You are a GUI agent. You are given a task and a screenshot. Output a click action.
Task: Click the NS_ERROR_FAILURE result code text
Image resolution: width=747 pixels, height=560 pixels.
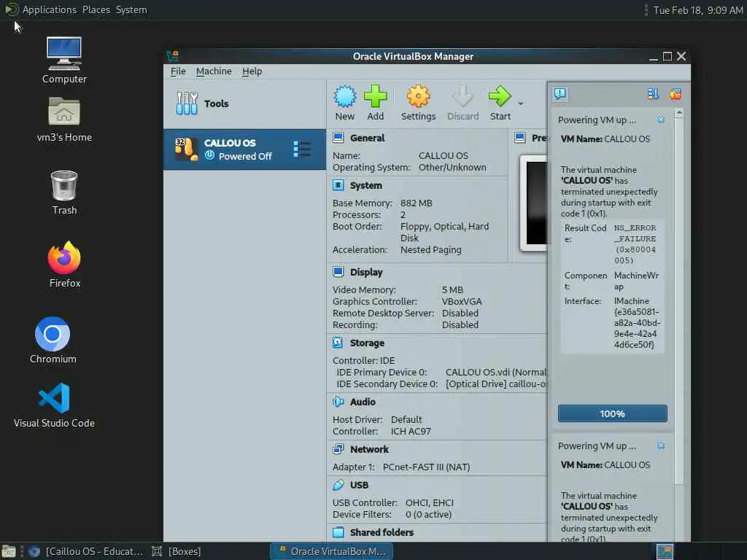pos(635,244)
